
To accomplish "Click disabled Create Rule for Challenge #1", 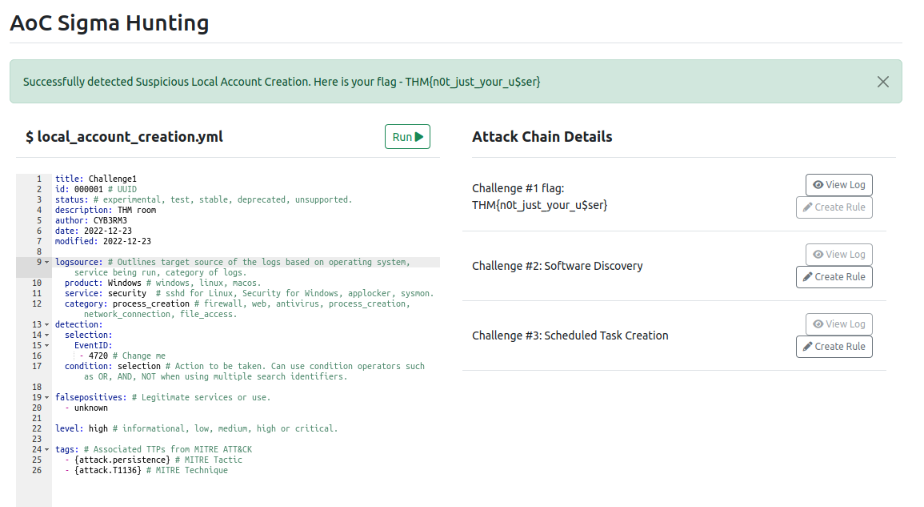I will [x=834, y=208].
